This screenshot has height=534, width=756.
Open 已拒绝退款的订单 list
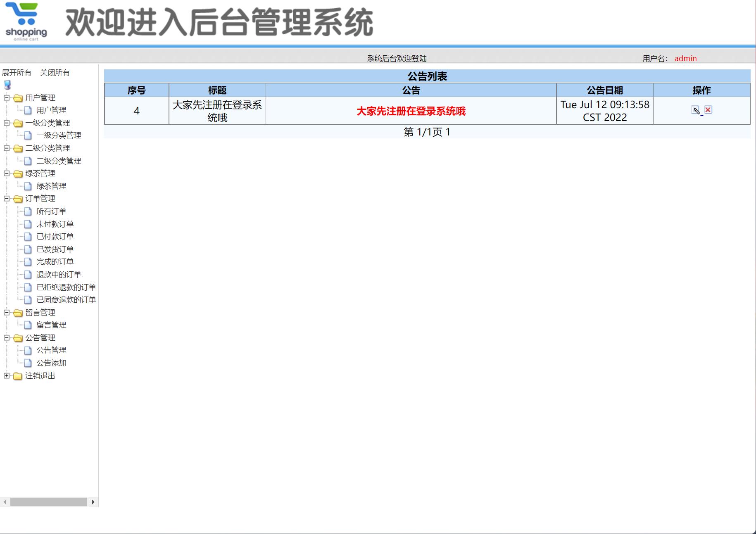(66, 287)
